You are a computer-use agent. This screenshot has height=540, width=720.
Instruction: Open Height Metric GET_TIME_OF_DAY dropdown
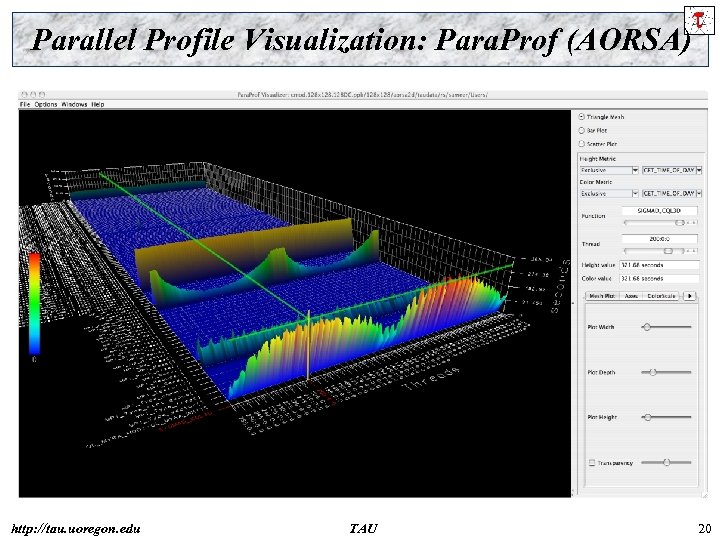pyautogui.click(x=672, y=170)
